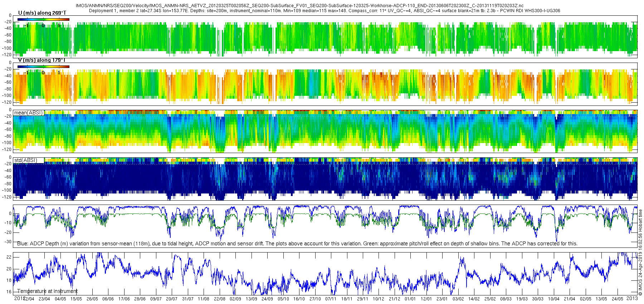Click the 'U (m/s) along 269°T' title

[42, 13]
